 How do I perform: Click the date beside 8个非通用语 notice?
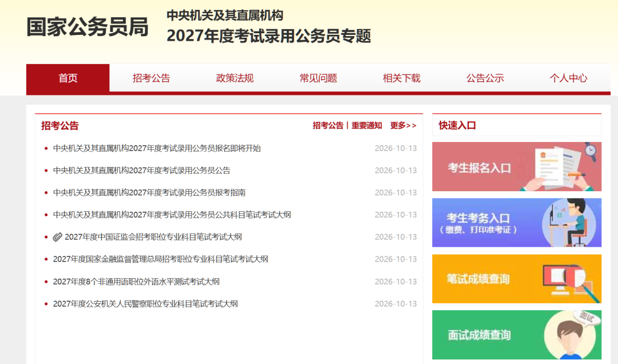[395, 282]
